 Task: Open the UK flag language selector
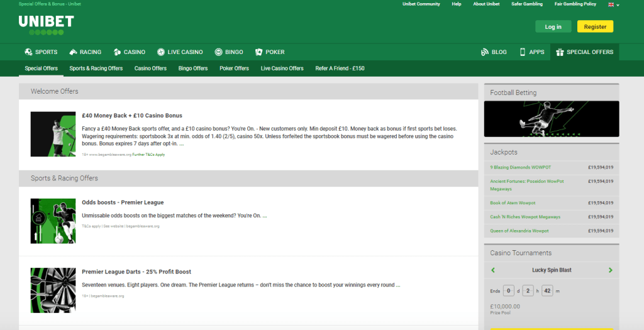(x=614, y=4)
